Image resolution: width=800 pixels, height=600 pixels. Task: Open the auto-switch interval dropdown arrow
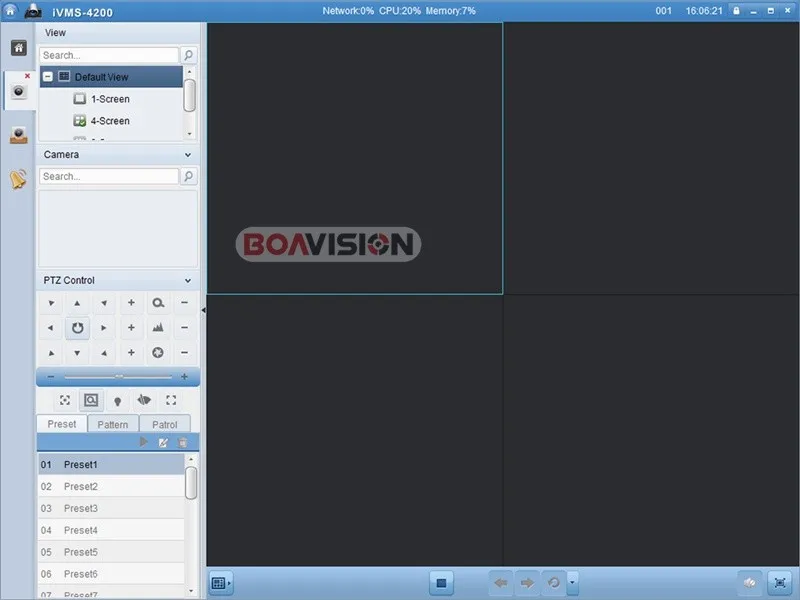(x=572, y=583)
